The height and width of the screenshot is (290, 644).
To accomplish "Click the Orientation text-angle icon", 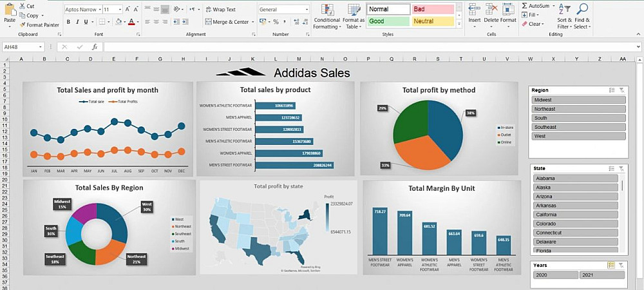I will point(177,9).
